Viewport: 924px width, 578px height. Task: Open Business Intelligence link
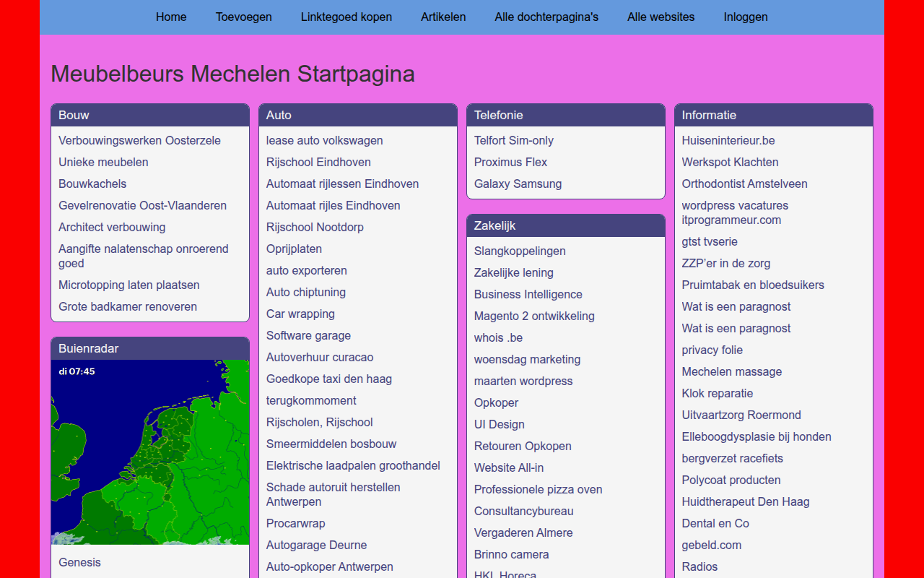pos(528,294)
